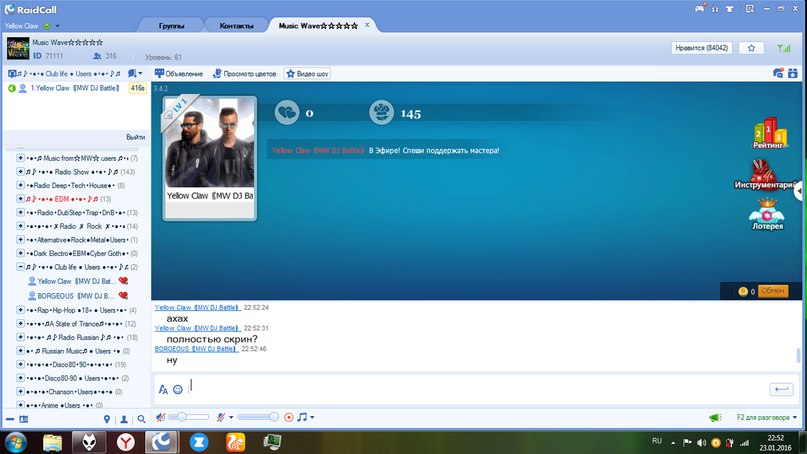The image size is (807, 454).
Task: Toggle speaker mute
Action: tap(161, 417)
